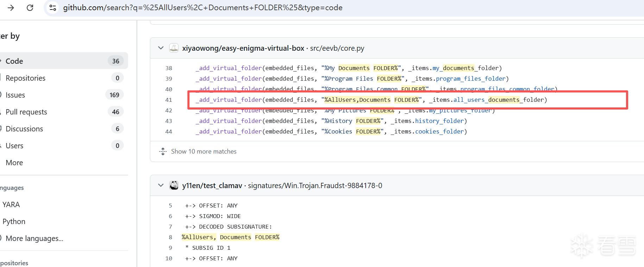This screenshot has width=644, height=267.
Task: Open y11en/test_clamav repository link
Action: tap(212, 185)
